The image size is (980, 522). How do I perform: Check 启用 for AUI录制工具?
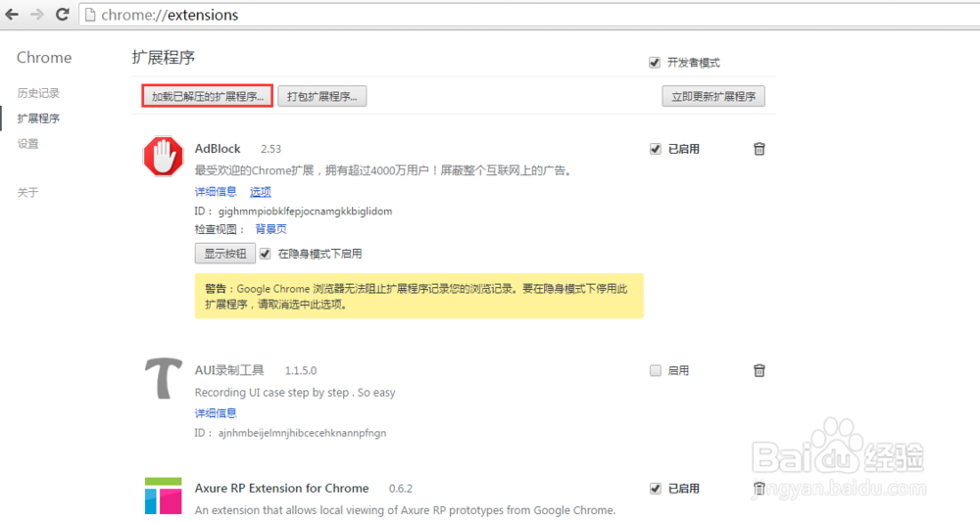click(x=655, y=371)
